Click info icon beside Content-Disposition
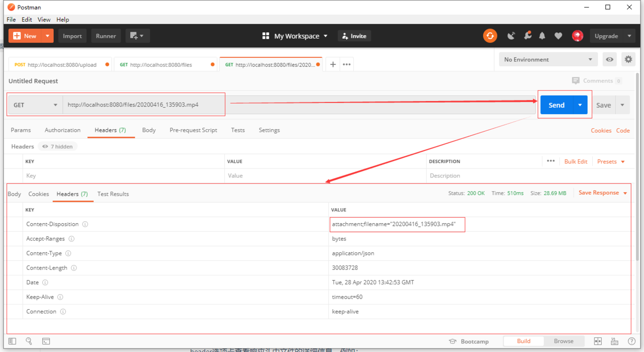644x352 pixels. 85,224
